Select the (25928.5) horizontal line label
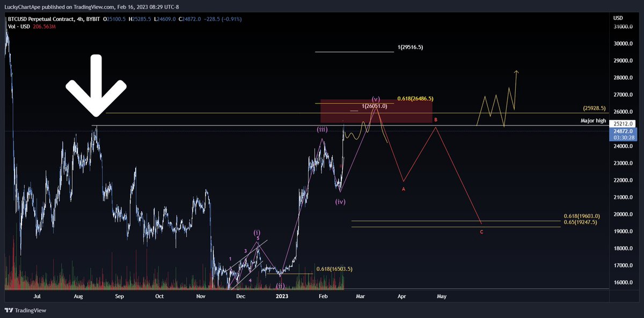644x318 pixels. click(x=594, y=108)
